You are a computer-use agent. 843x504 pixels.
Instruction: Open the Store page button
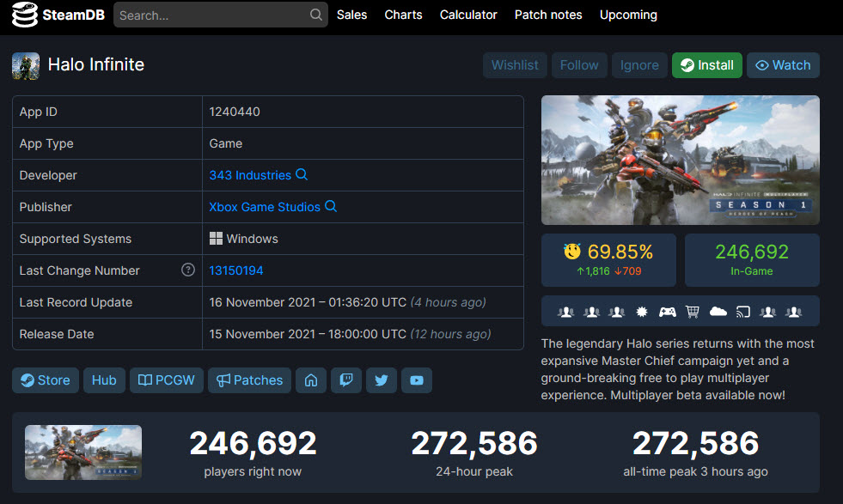click(x=46, y=380)
